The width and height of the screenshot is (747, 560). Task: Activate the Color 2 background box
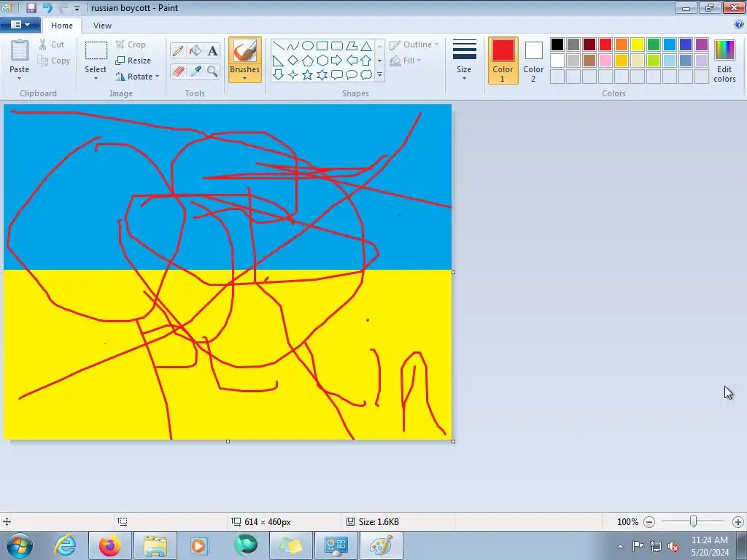click(x=533, y=61)
